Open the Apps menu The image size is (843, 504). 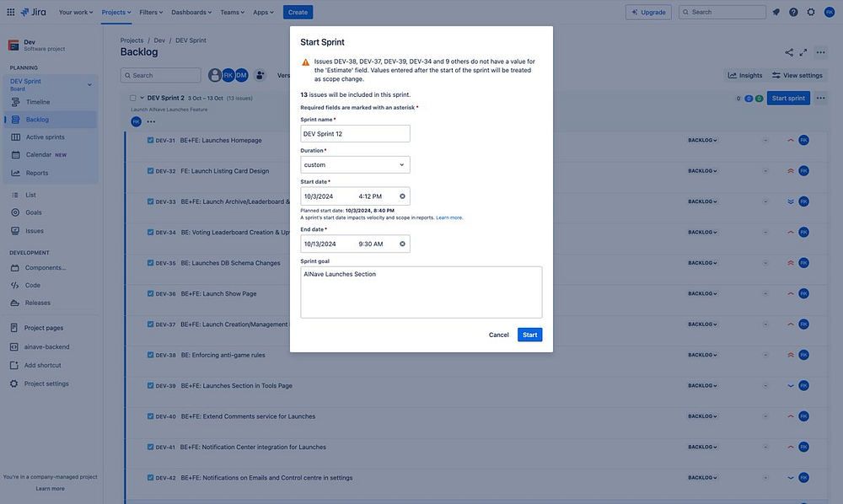pos(263,12)
